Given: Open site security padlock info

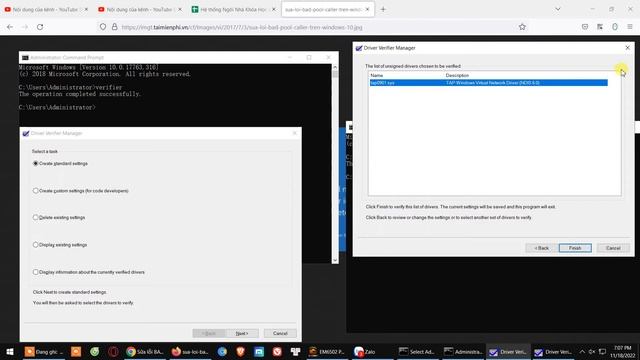Looking at the screenshot, I should (x=115, y=27).
